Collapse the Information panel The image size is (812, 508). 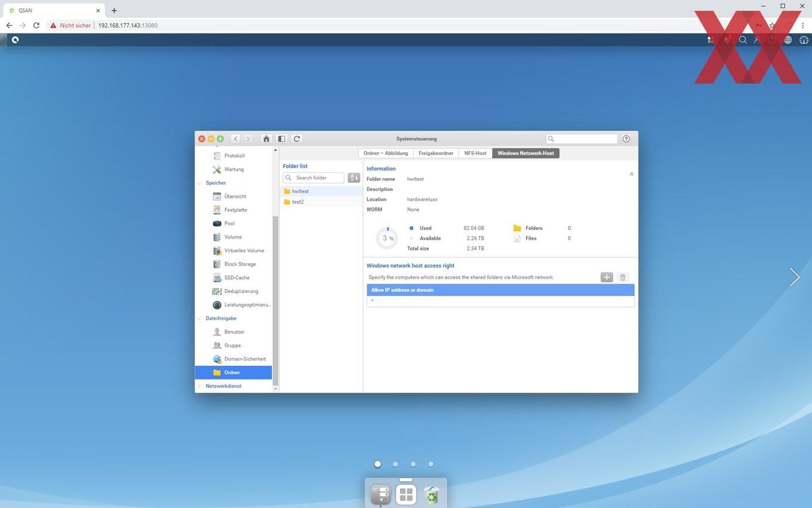631,174
